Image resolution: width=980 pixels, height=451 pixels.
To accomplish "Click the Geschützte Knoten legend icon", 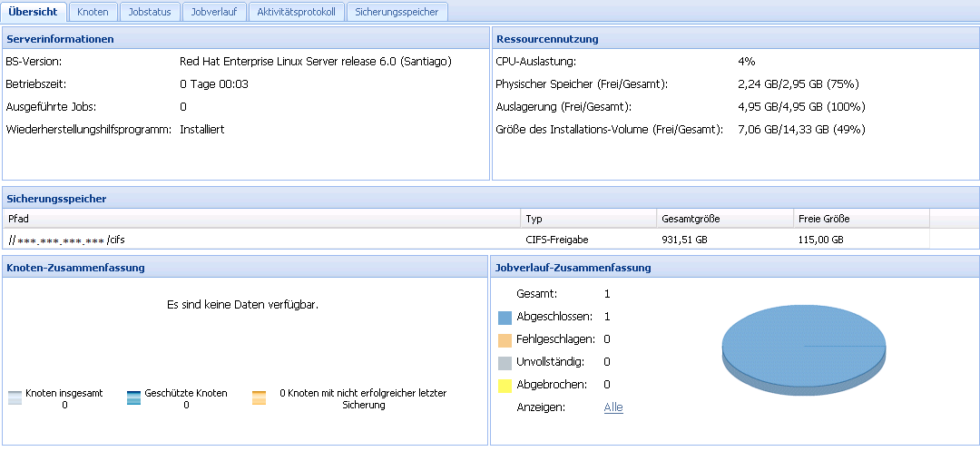I will (133, 397).
